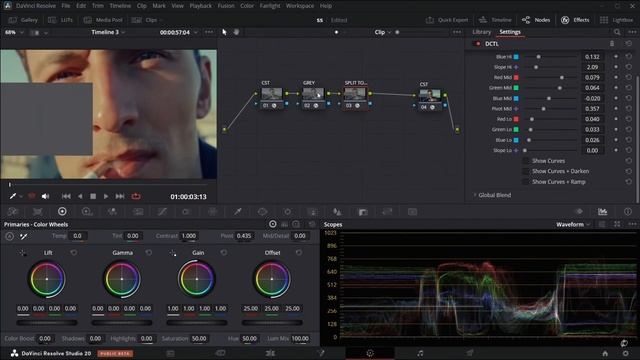Show the Timeline panel button
Screen dimensions: 640x360
(x=495, y=20)
